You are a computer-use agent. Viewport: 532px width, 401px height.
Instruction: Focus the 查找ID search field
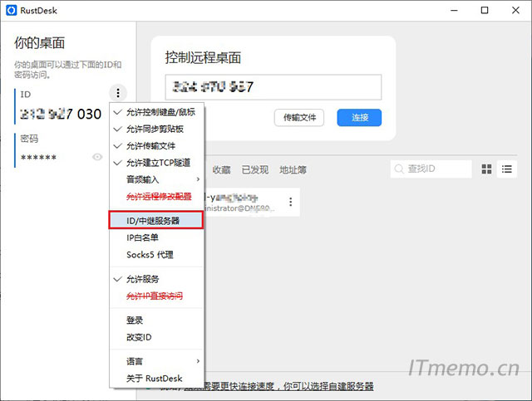coord(431,169)
